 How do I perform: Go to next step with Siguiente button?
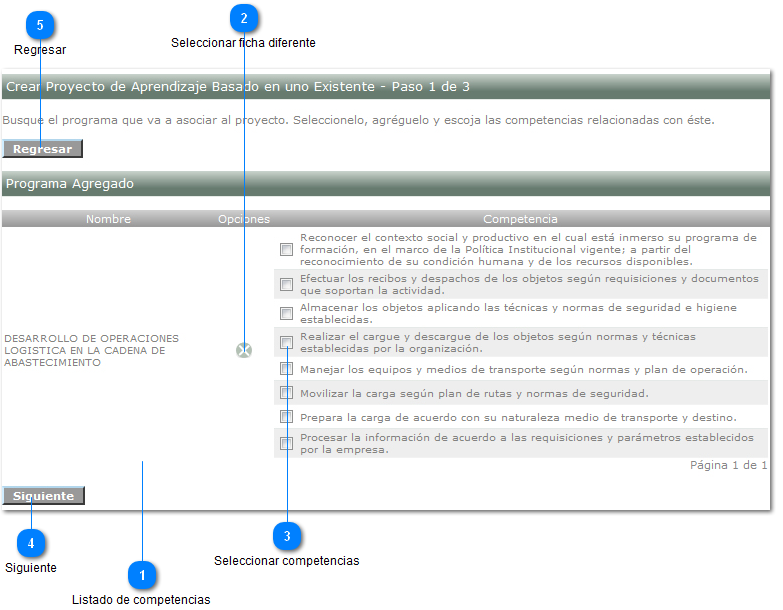click(x=43, y=496)
